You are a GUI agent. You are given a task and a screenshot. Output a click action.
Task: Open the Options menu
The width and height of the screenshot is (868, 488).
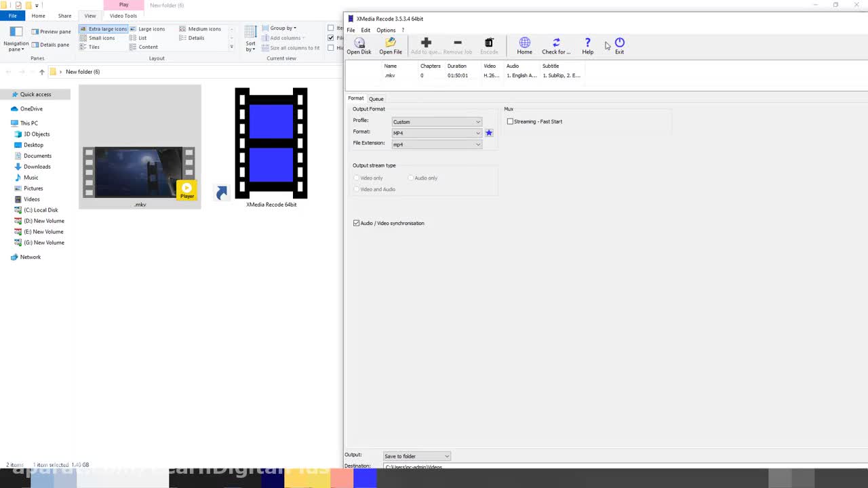[386, 30]
